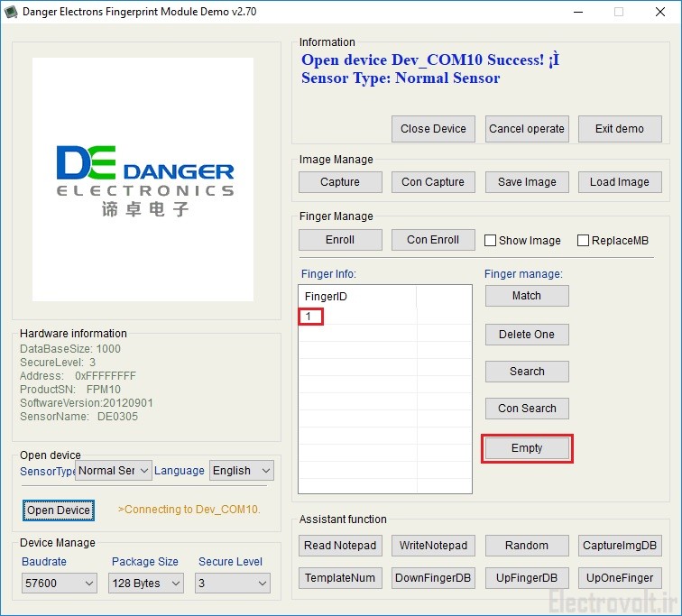Click UpOneFinger button
The image size is (682, 616).
pos(620,578)
